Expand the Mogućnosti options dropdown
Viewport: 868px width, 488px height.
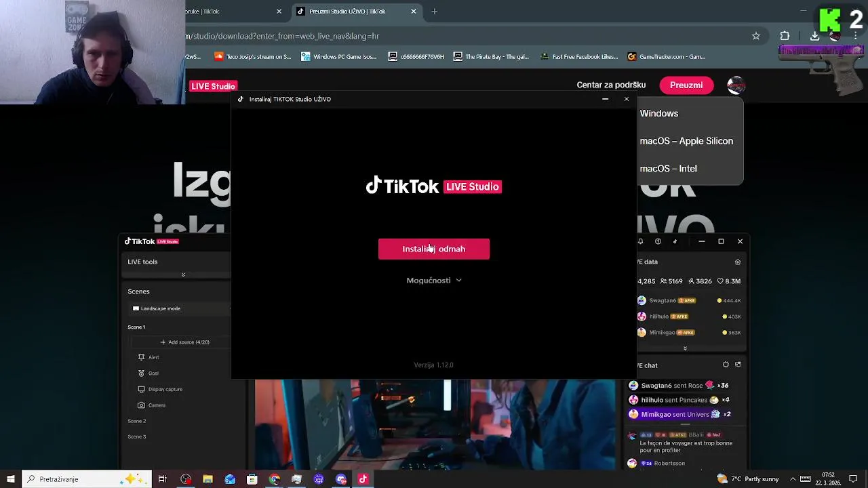click(434, 280)
